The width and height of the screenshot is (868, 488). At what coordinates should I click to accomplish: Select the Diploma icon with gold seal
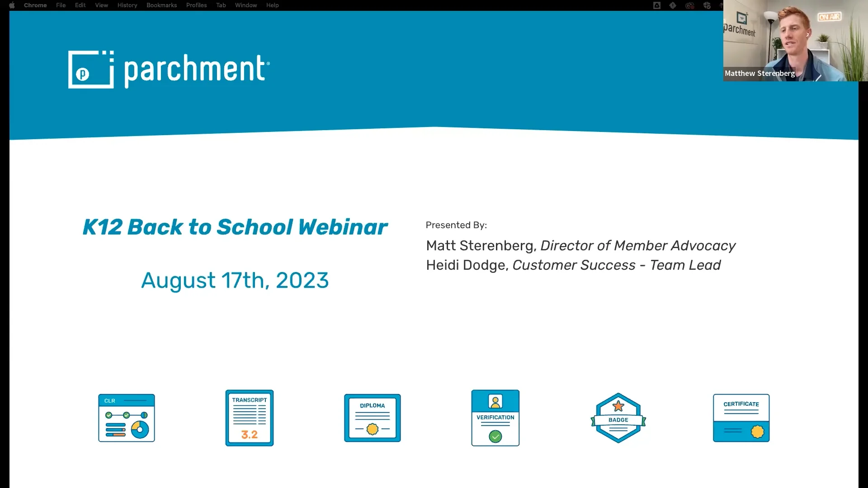pos(372,418)
